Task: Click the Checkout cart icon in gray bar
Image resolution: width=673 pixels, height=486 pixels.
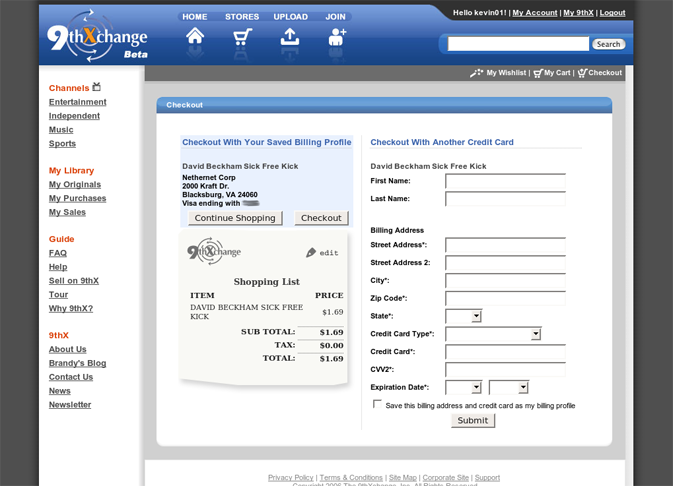Action: (582, 73)
